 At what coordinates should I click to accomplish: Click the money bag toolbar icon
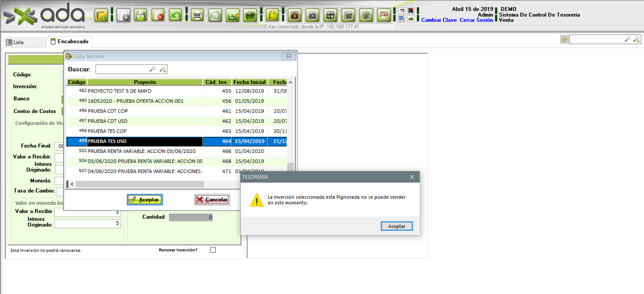point(295,15)
